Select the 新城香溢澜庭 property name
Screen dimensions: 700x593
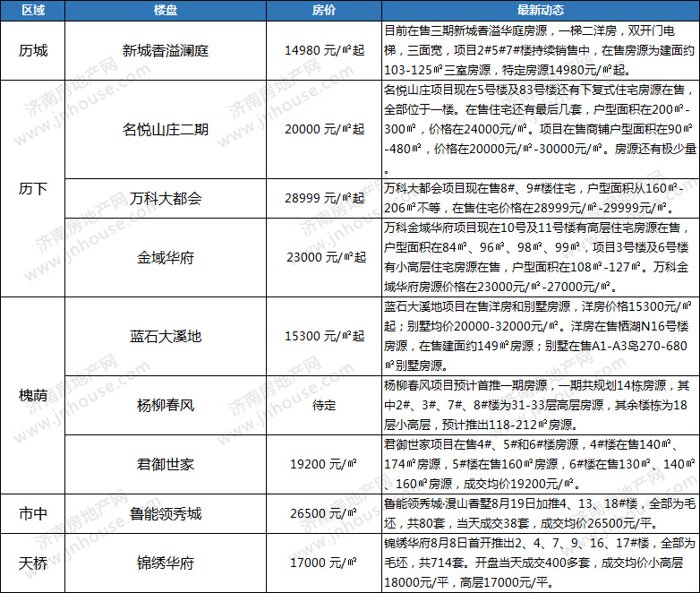[x=165, y=51]
